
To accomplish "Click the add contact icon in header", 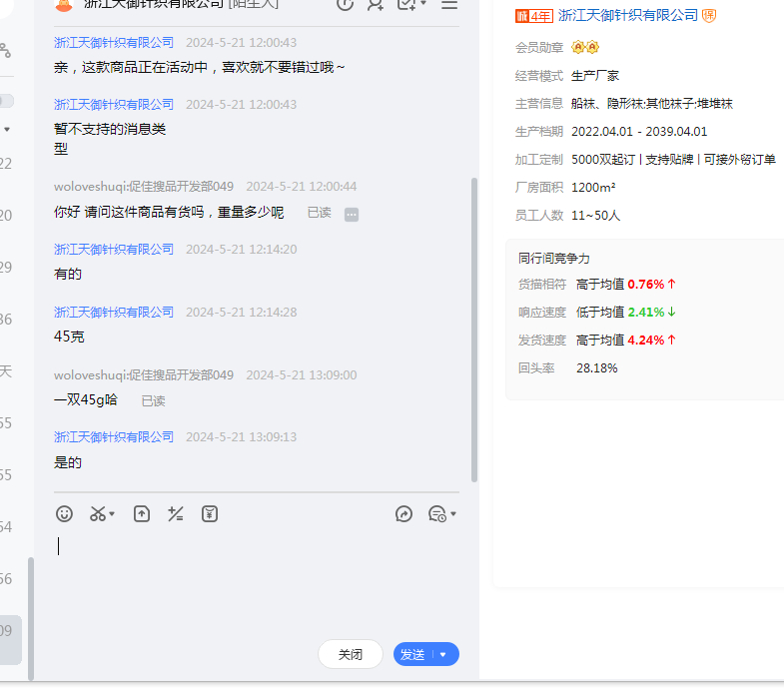I will pyautogui.click(x=375, y=4).
